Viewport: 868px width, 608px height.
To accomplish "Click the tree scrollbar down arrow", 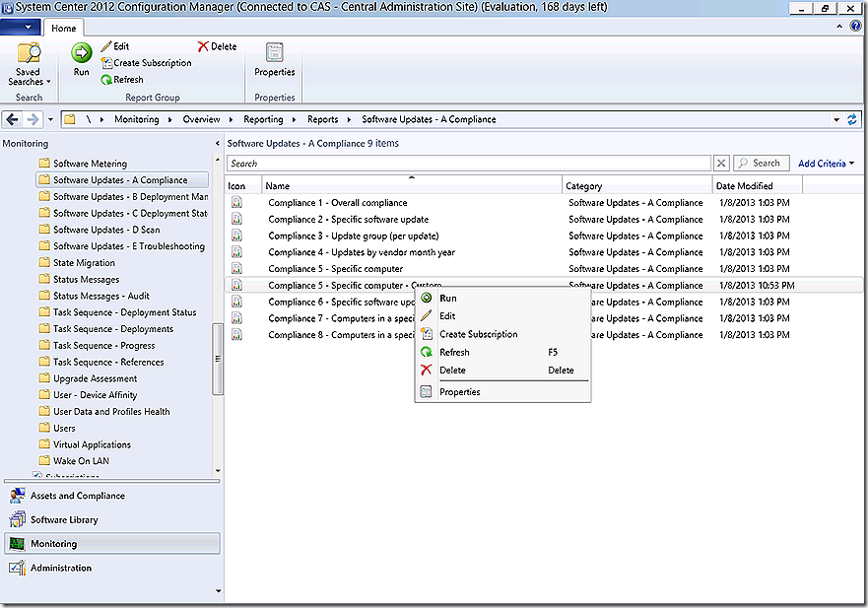I will pyautogui.click(x=218, y=471).
